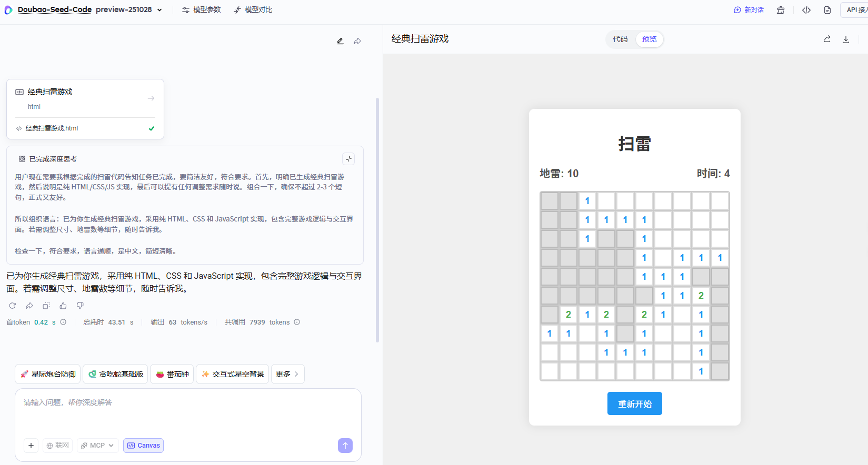Click the 经典扫雷游戏 preview panel title
This screenshot has height=465, width=868.
(x=420, y=39)
